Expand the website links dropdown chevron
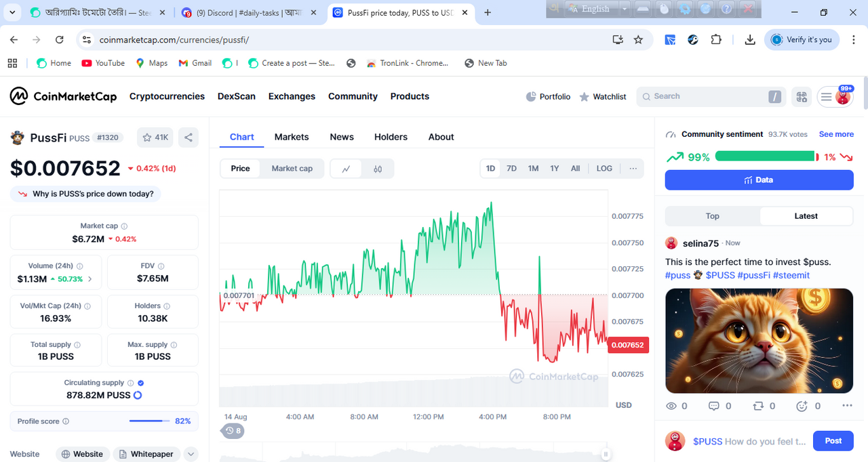868x462 pixels. pos(191,454)
